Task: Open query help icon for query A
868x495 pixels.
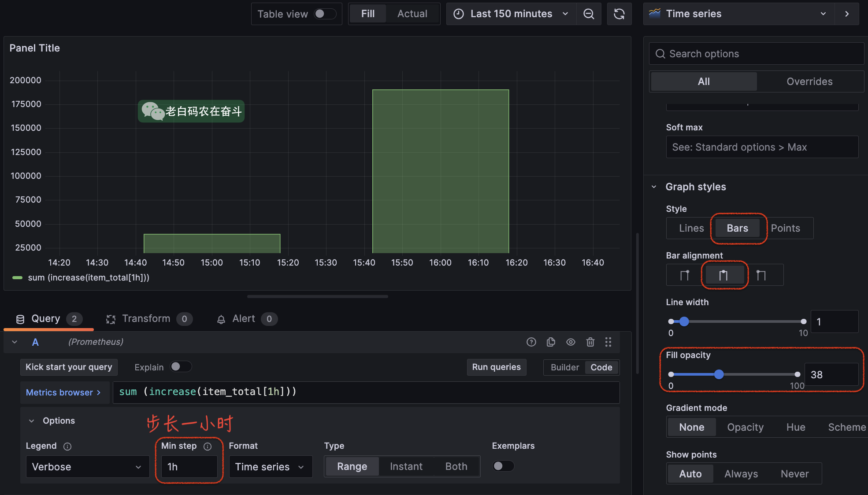Action: [x=531, y=342]
